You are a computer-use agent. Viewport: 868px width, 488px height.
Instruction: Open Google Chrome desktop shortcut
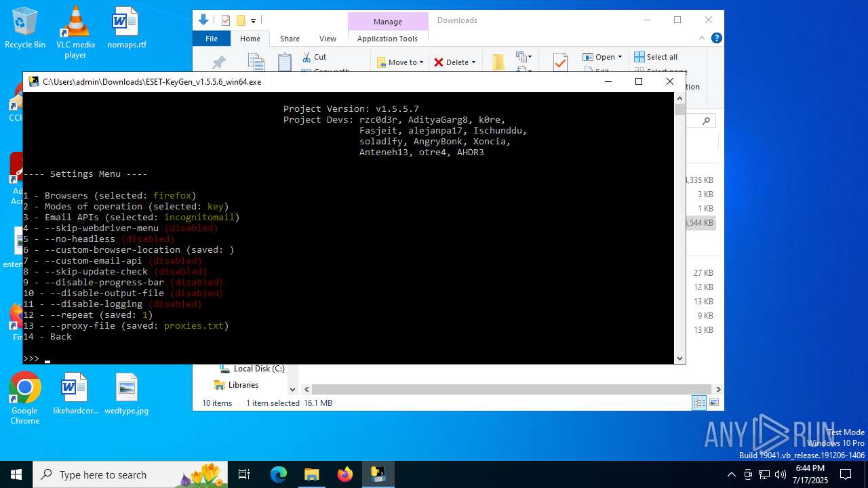click(25, 399)
